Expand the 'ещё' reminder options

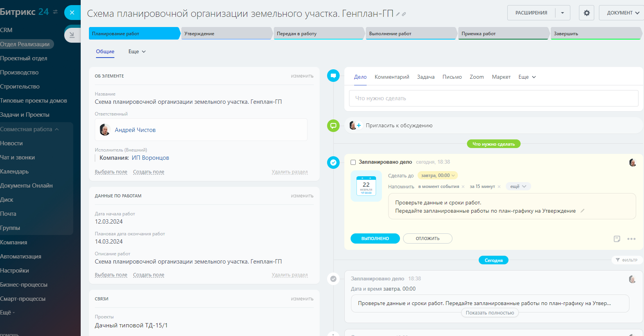[518, 186]
